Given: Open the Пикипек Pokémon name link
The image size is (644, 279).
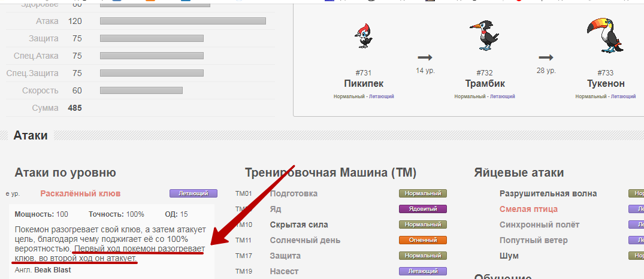Looking at the screenshot, I should coord(364,84).
